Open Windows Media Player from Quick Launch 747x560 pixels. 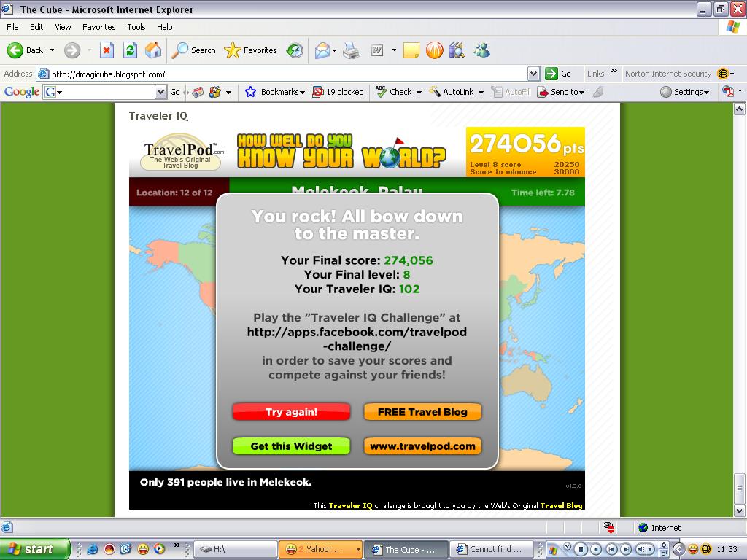click(x=160, y=549)
